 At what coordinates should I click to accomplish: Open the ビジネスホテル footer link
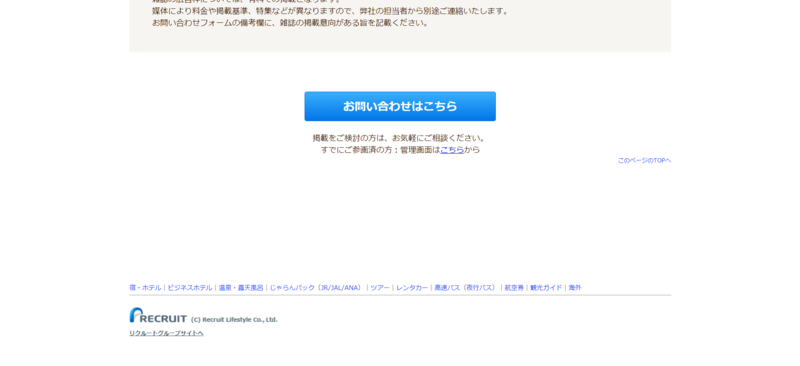coord(190,288)
